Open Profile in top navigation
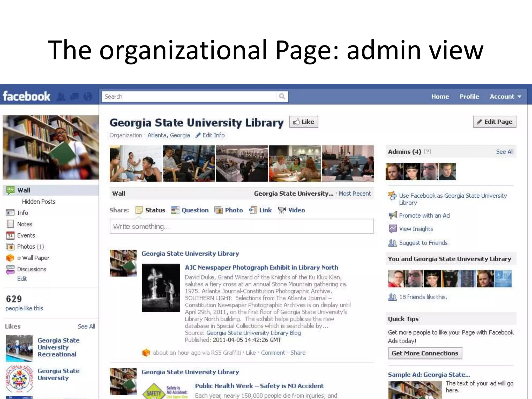This screenshot has height=399, width=532. [469, 97]
